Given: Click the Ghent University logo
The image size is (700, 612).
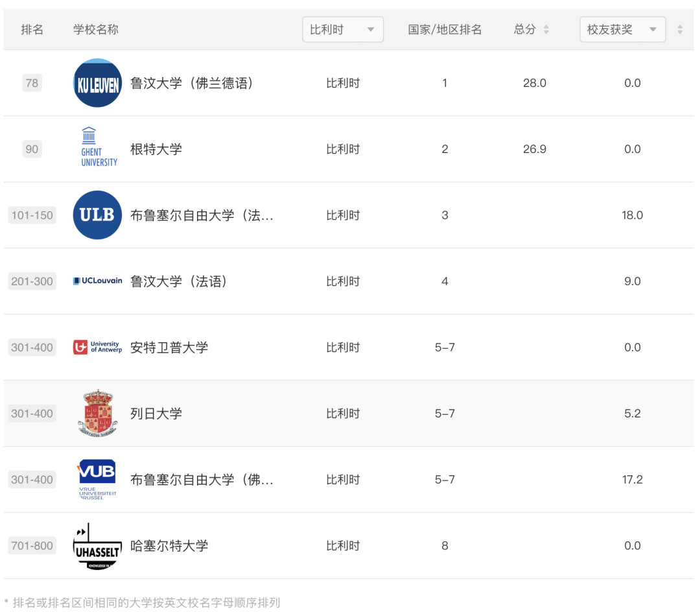Looking at the screenshot, I should (99, 147).
